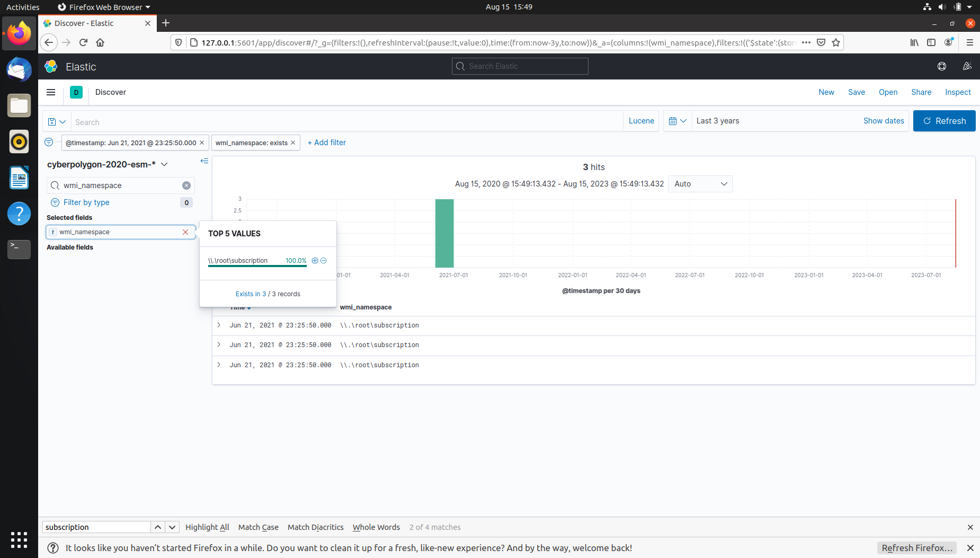
Task: Close the find bar
Action: pyautogui.click(x=970, y=527)
